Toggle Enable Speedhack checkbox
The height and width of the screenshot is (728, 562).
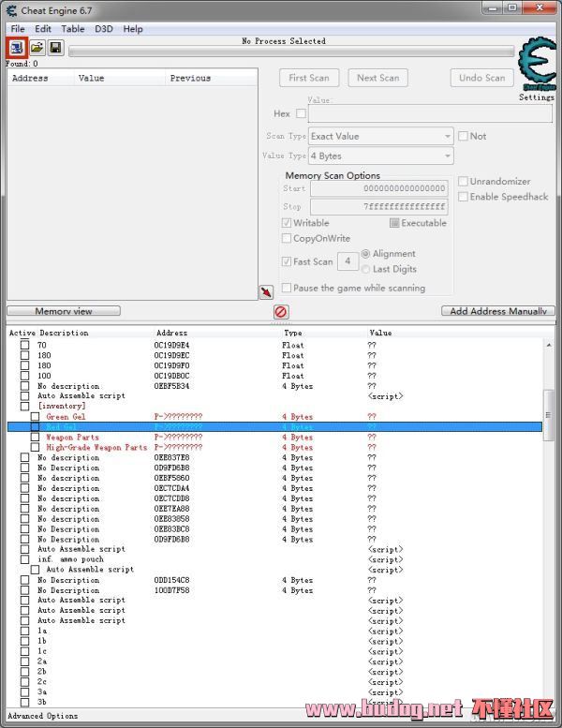coord(463,197)
